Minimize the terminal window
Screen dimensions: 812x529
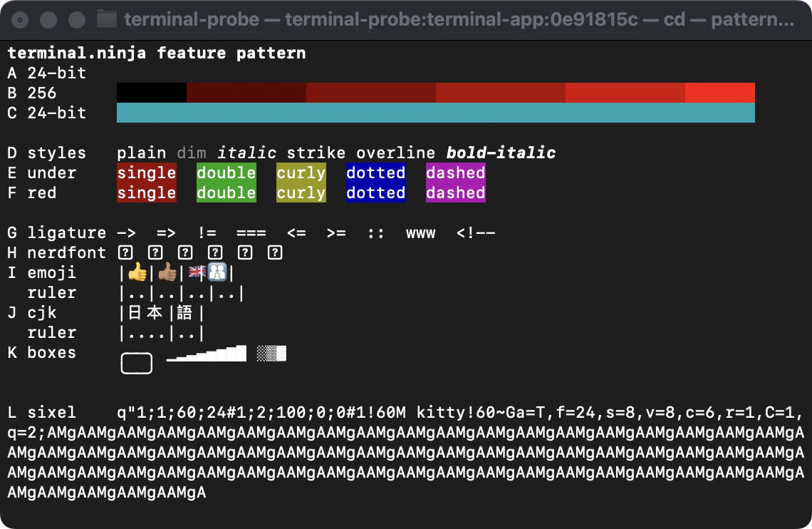(x=48, y=20)
